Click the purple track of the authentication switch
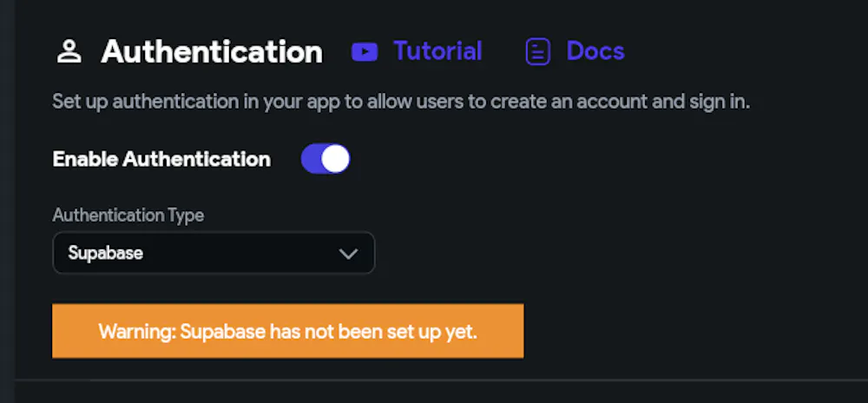 point(312,159)
